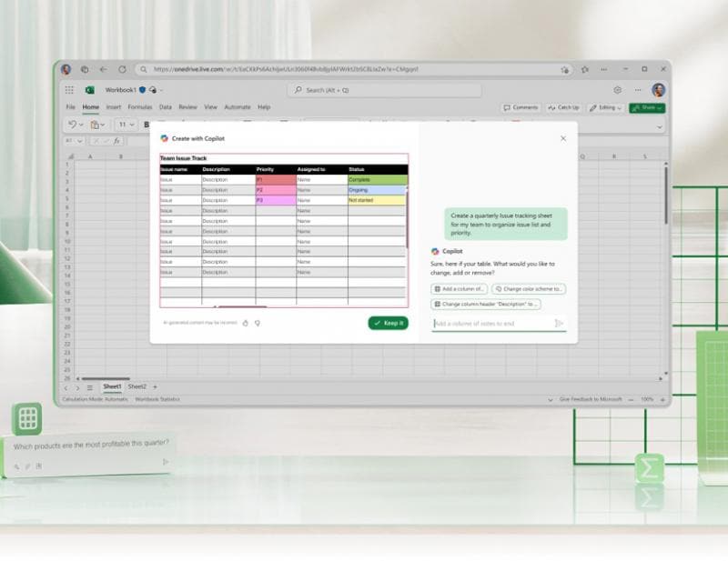Select the 'Add a column of' suggestion
Viewport: 728px width, 561px height.
click(x=460, y=289)
